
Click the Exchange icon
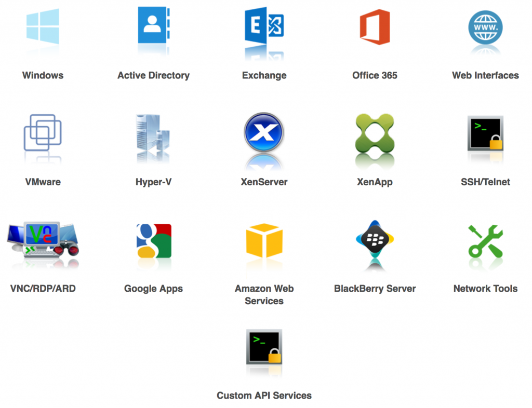click(264, 25)
